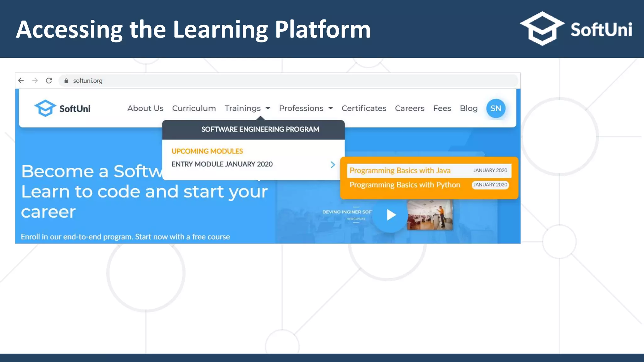The width and height of the screenshot is (644, 362).
Task: Click the softuni.org address bar
Action: [x=288, y=81]
